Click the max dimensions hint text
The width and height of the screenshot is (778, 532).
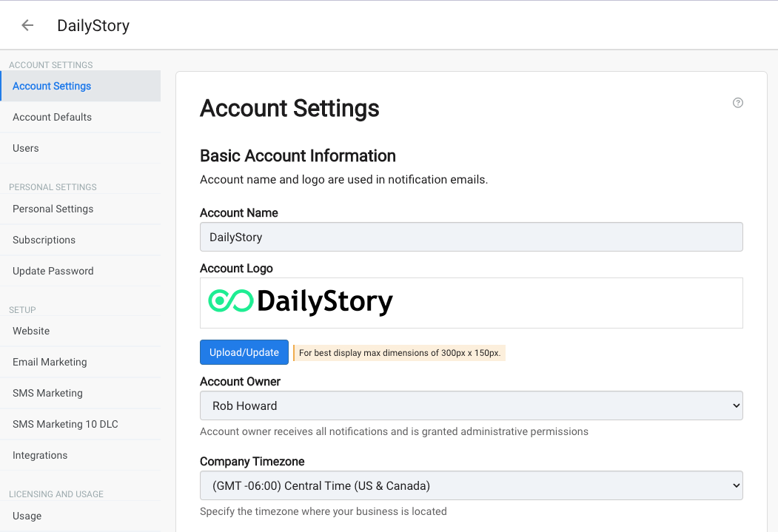(400, 353)
